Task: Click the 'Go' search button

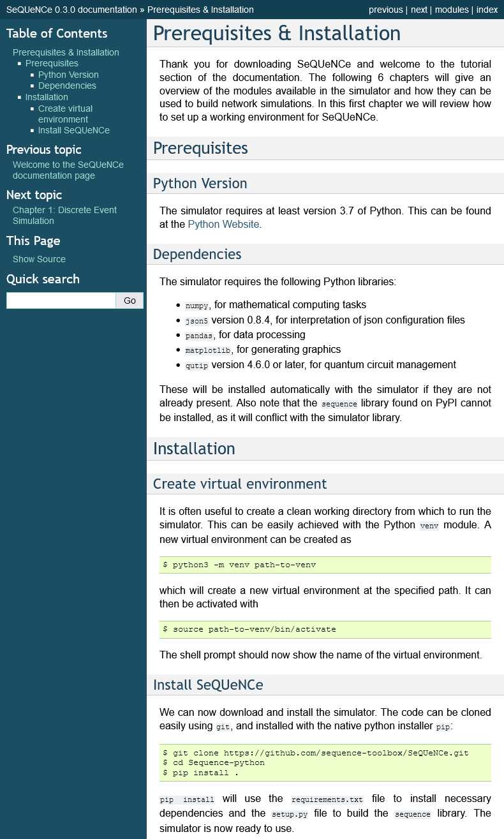Action: pos(130,301)
